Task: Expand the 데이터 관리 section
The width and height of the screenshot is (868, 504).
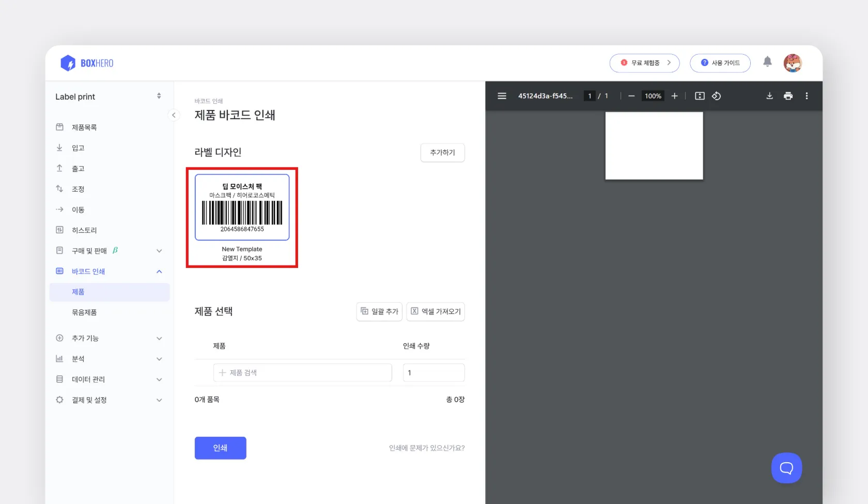Action: (x=159, y=379)
